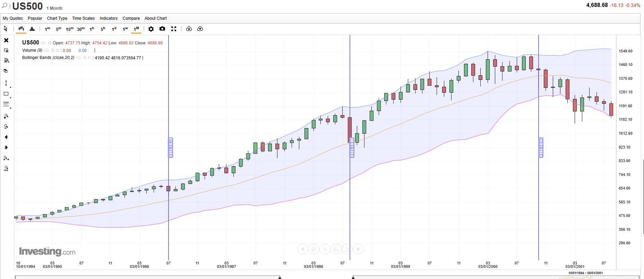Click the zoom out magnifier in left sidebar

(x=6, y=127)
